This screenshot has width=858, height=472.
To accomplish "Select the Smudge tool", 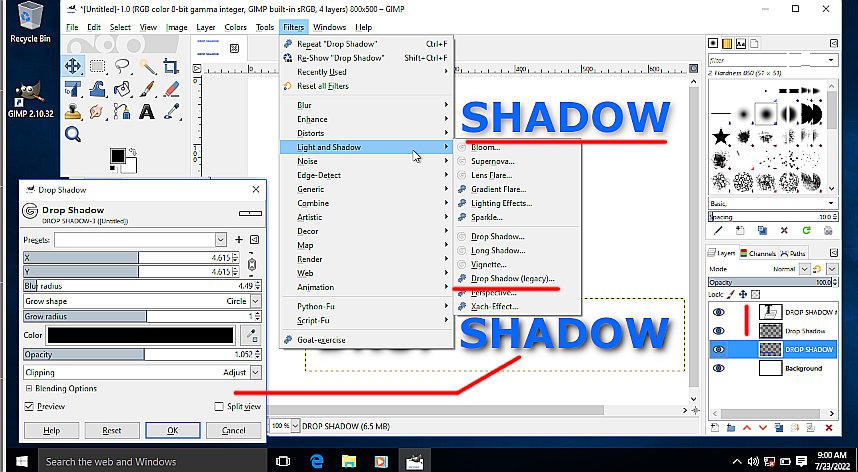I will (97, 112).
